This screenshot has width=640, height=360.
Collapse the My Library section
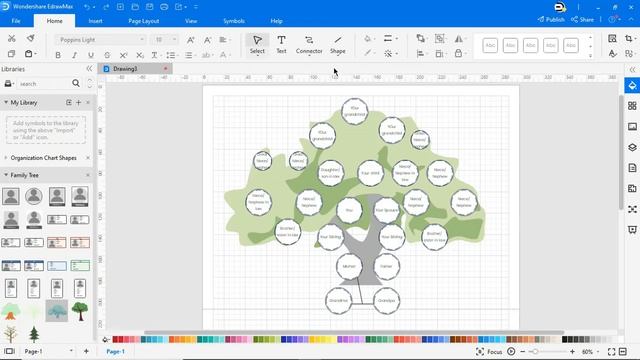pyautogui.click(x=6, y=102)
